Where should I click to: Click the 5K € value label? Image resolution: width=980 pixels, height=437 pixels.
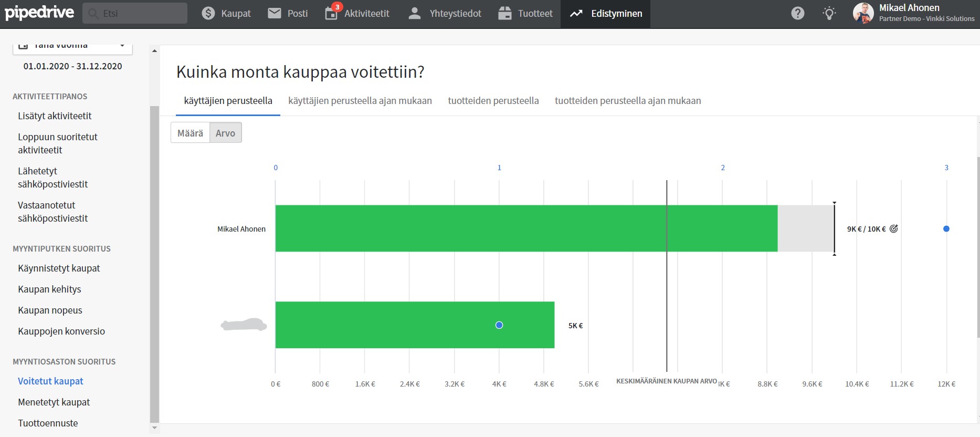coord(575,326)
